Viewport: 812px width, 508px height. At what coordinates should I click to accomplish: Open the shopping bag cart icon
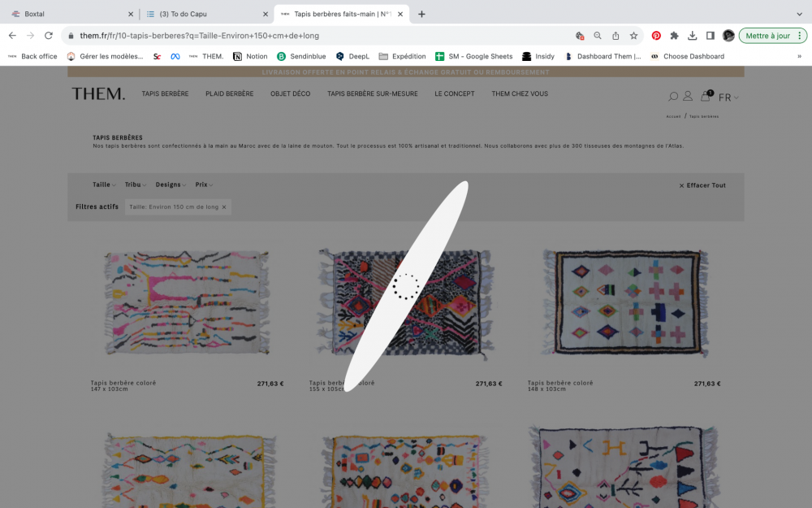point(706,95)
